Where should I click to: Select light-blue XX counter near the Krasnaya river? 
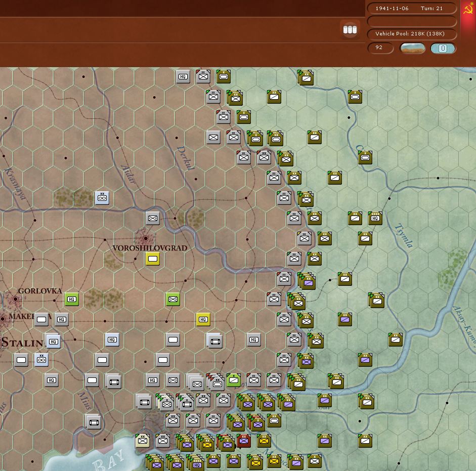tap(102, 198)
